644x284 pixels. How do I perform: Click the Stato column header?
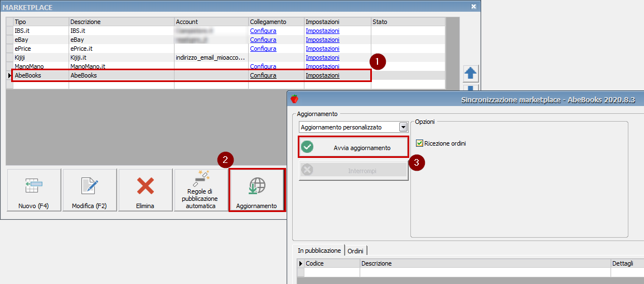(x=408, y=22)
